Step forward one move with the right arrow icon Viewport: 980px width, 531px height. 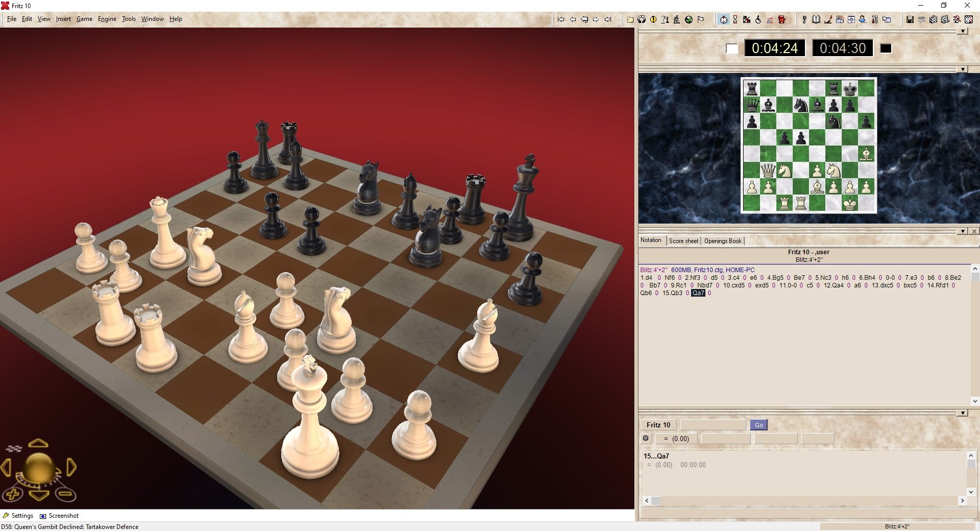(x=596, y=19)
